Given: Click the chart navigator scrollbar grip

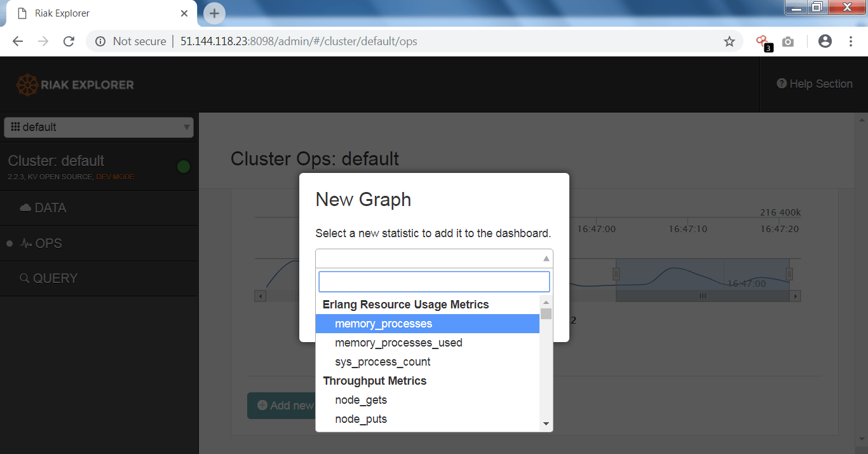Looking at the screenshot, I should coord(703,296).
